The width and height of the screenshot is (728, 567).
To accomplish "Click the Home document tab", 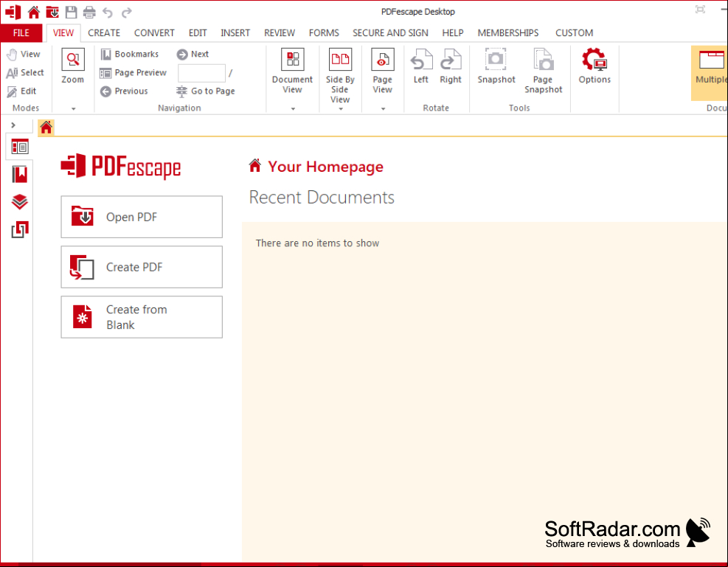I will tap(46, 127).
